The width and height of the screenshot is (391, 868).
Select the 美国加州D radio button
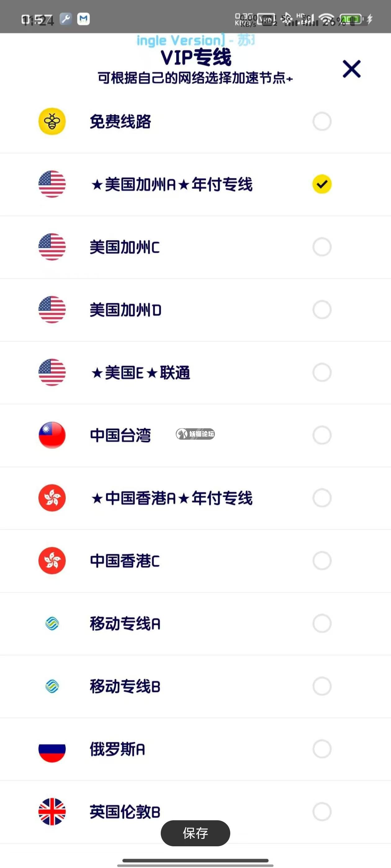[x=322, y=310]
